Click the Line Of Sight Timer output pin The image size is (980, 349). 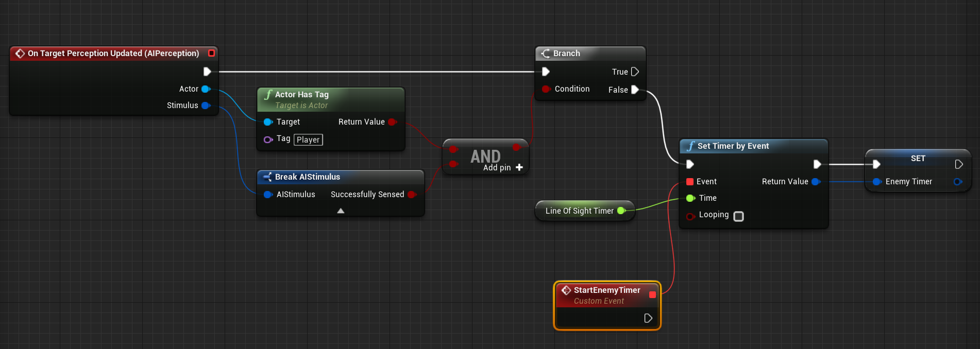621,211
